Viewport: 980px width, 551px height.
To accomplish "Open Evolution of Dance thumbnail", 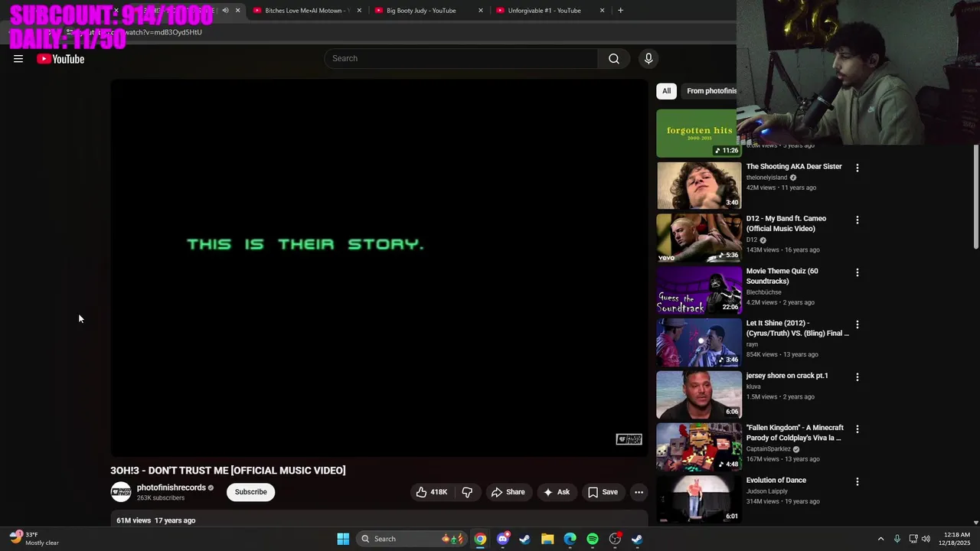I will pos(699,499).
